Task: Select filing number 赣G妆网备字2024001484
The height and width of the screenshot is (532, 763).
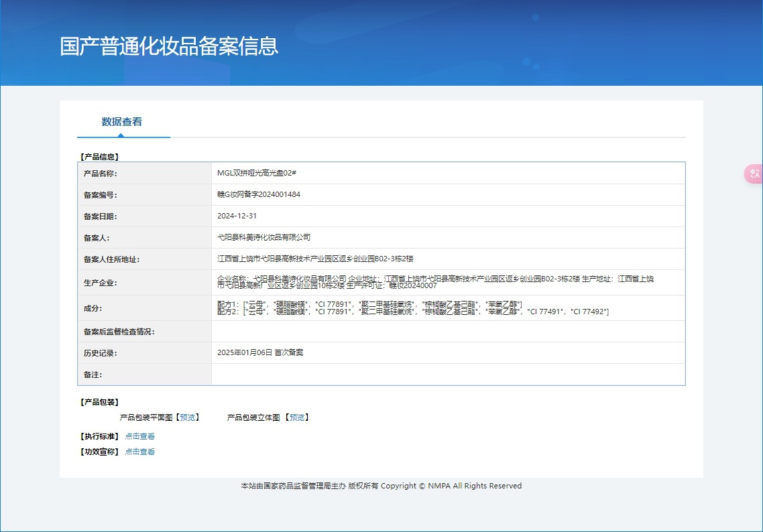Action: (258, 194)
